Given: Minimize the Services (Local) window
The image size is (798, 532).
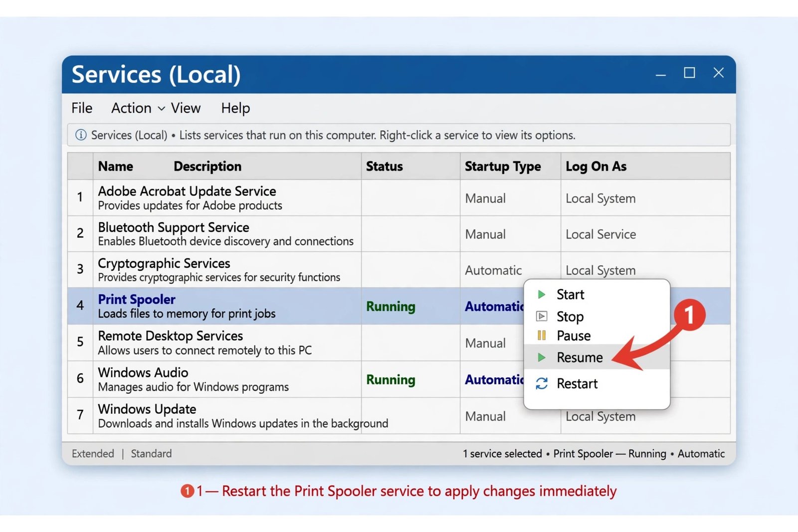Looking at the screenshot, I should 661,74.
